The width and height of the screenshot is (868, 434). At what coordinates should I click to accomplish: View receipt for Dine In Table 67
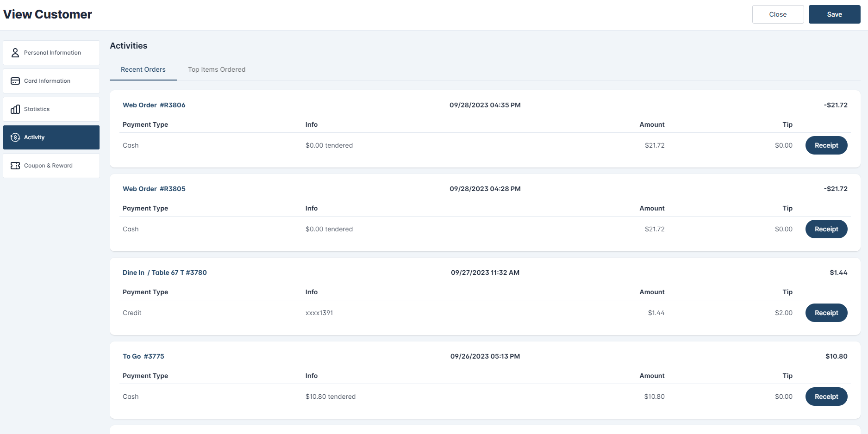pyautogui.click(x=826, y=313)
